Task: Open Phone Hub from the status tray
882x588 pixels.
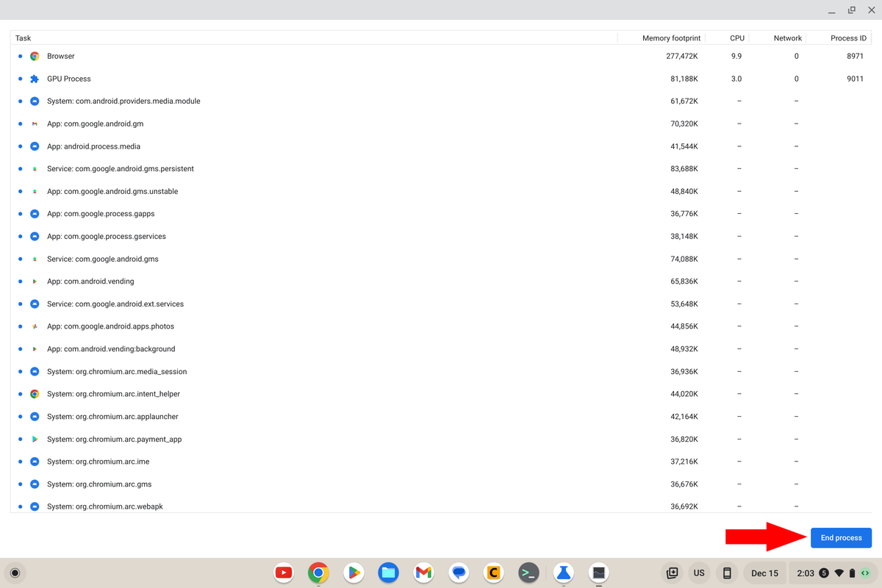Action: coord(727,573)
